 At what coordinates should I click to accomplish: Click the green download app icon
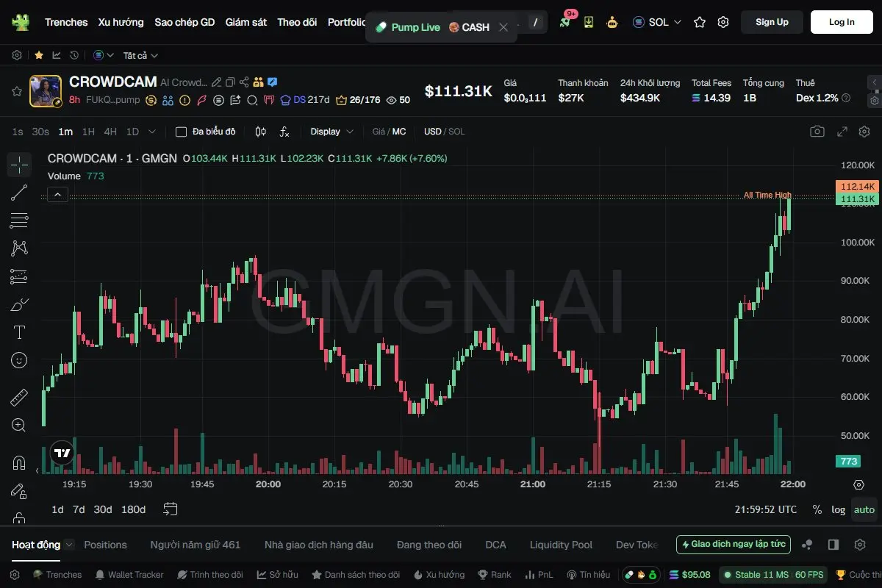[x=589, y=22]
